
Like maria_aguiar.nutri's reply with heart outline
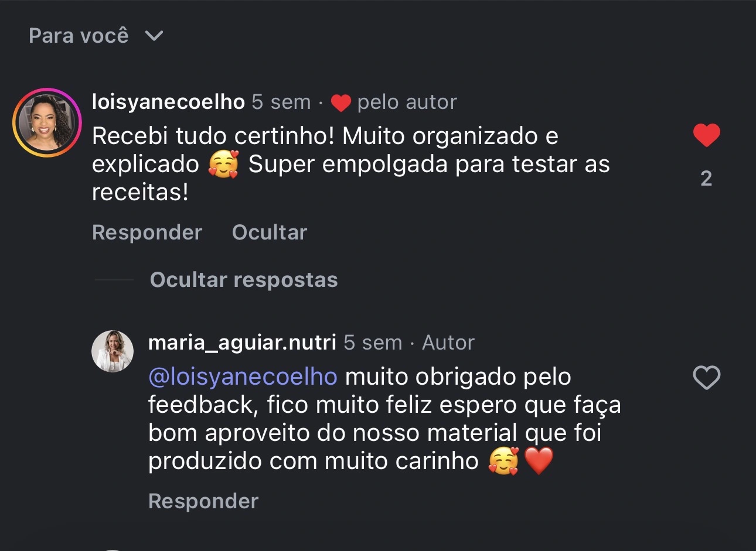(x=706, y=378)
